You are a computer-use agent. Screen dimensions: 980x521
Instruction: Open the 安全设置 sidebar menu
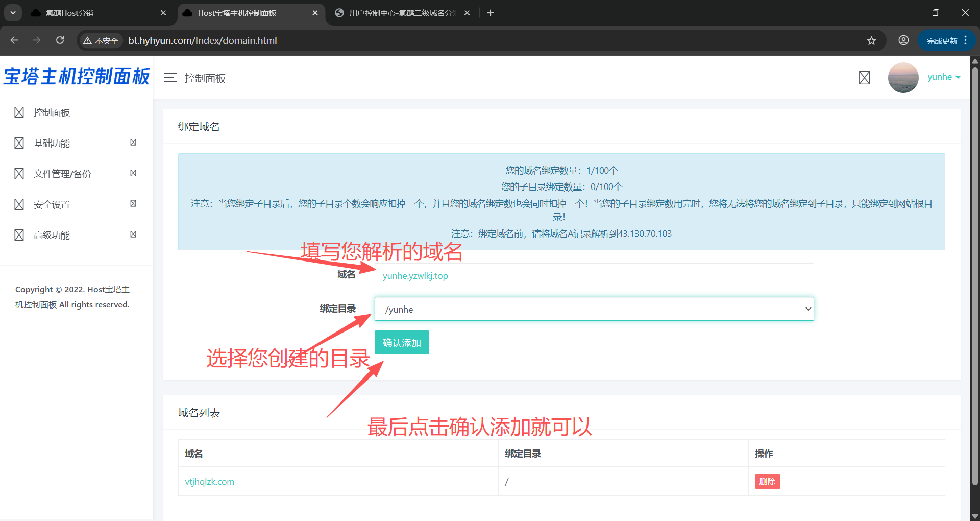pos(77,204)
